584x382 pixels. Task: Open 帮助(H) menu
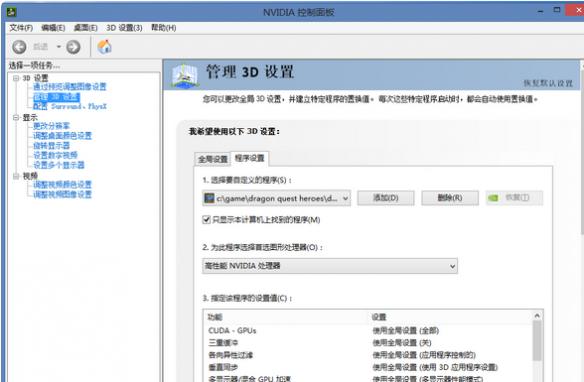point(164,28)
